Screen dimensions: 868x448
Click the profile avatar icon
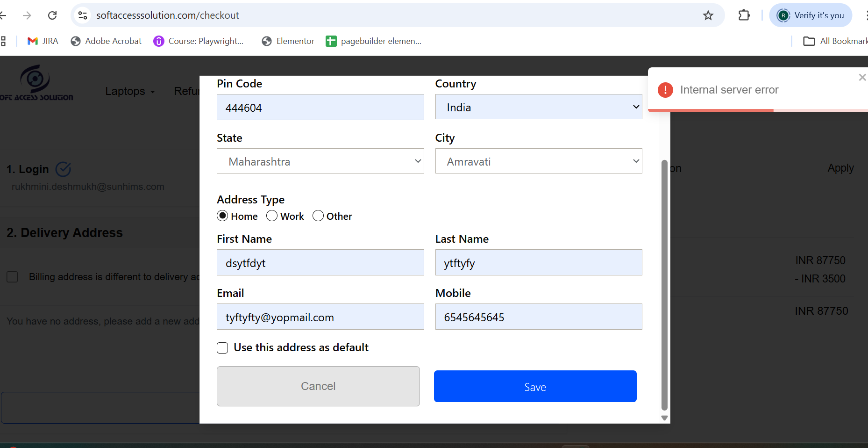tap(783, 15)
